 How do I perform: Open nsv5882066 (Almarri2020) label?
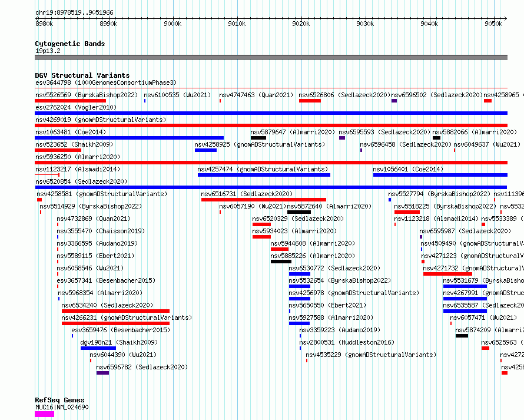475,132
